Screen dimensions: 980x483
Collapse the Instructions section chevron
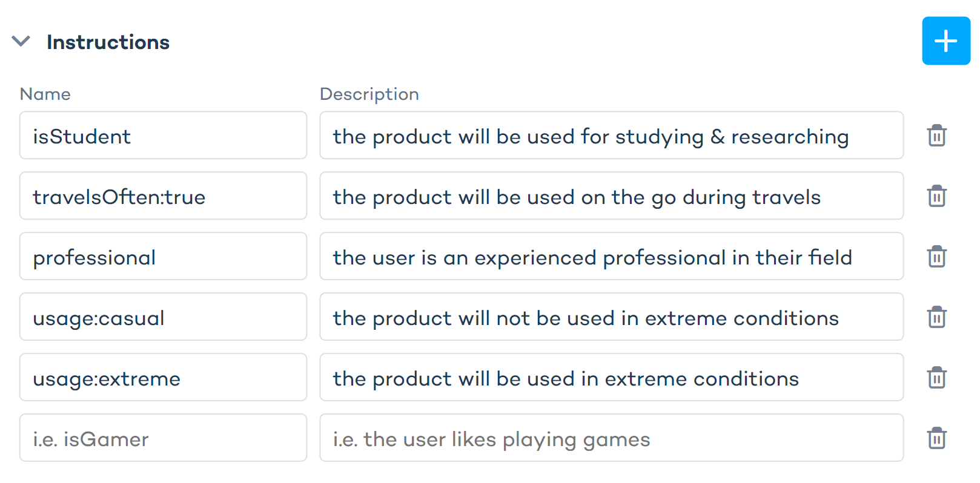click(x=21, y=41)
